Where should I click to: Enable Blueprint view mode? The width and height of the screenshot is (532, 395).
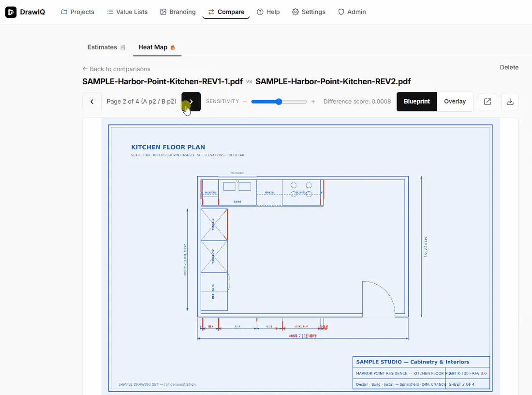(416, 102)
